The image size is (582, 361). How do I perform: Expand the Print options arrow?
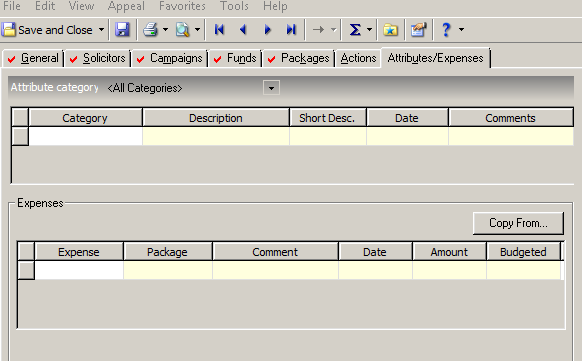[166, 30]
